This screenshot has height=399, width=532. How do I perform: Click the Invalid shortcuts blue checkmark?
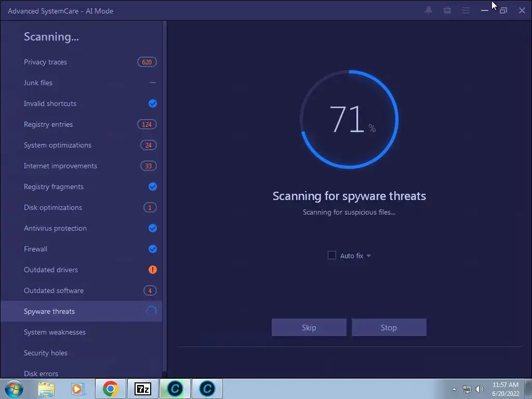coord(153,103)
